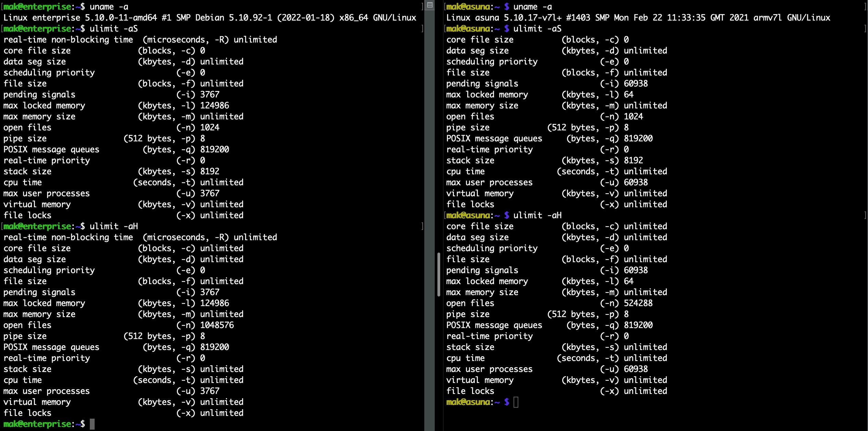Click the open files value 1048576
The image size is (868, 431).
pyautogui.click(x=217, y=325)
